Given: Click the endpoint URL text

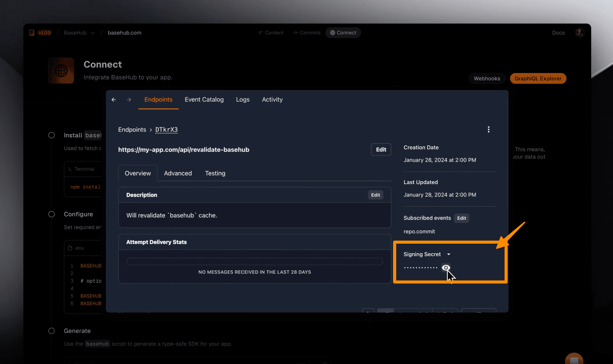Looking at the screenshot, I should click(x=184, y=150).
